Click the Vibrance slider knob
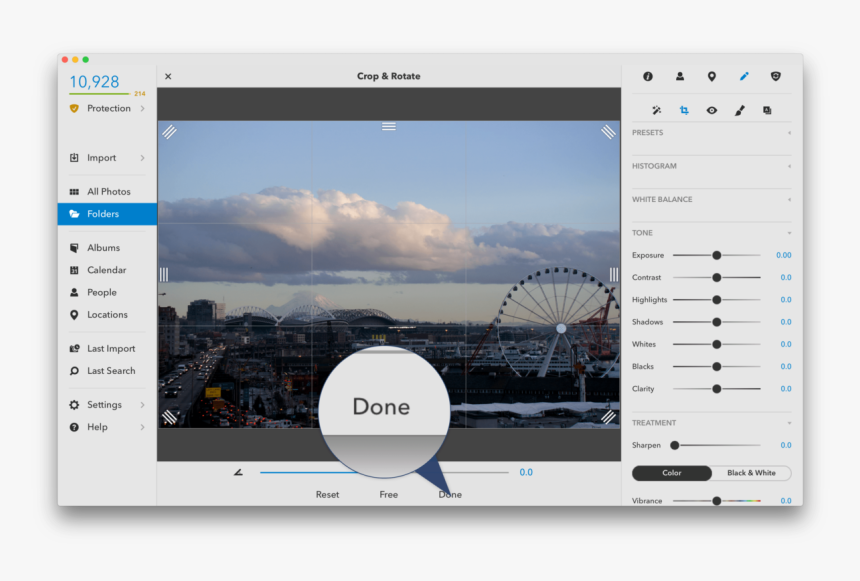The image size is (860, 581). coord(716,501)
